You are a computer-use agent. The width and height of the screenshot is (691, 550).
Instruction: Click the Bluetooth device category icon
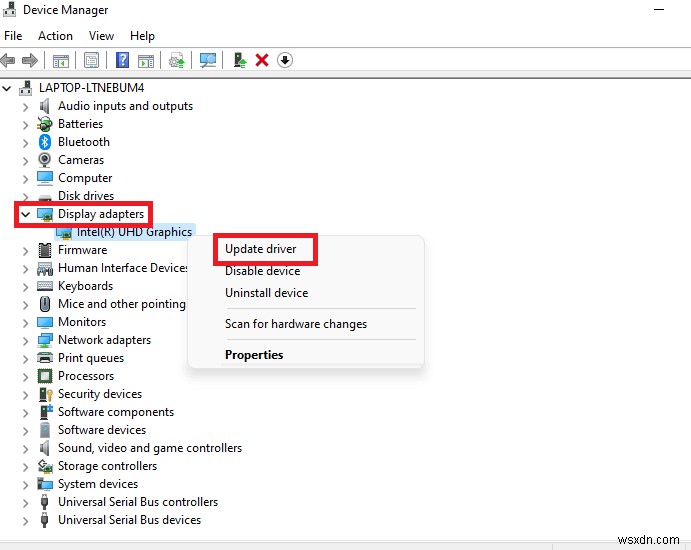tap(45, 142)
